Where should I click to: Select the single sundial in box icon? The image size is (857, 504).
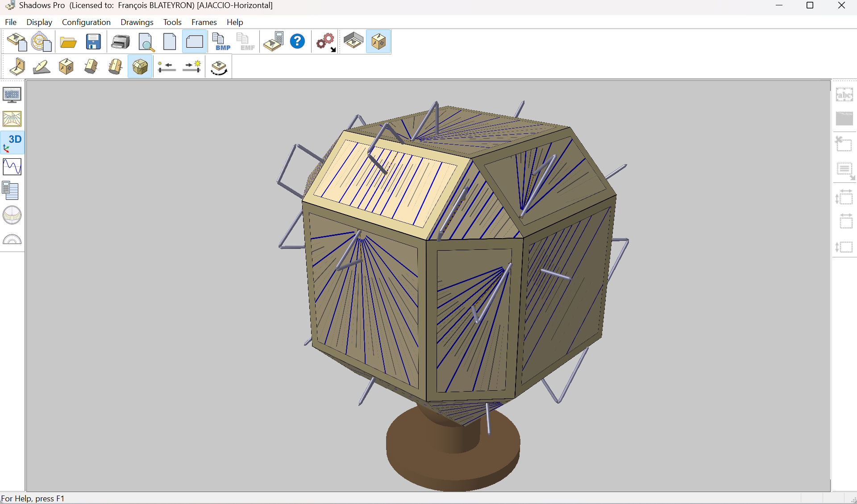[353, 42]
